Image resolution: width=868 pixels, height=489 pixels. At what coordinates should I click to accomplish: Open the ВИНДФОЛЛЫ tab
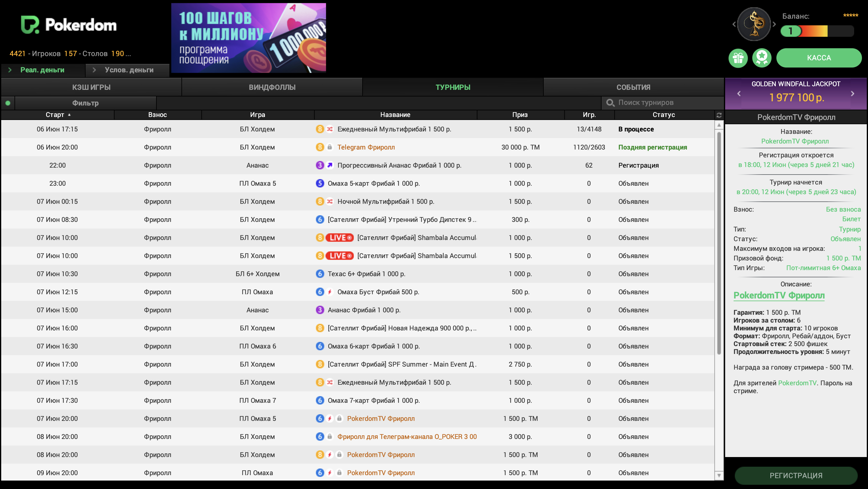[272, 87]
